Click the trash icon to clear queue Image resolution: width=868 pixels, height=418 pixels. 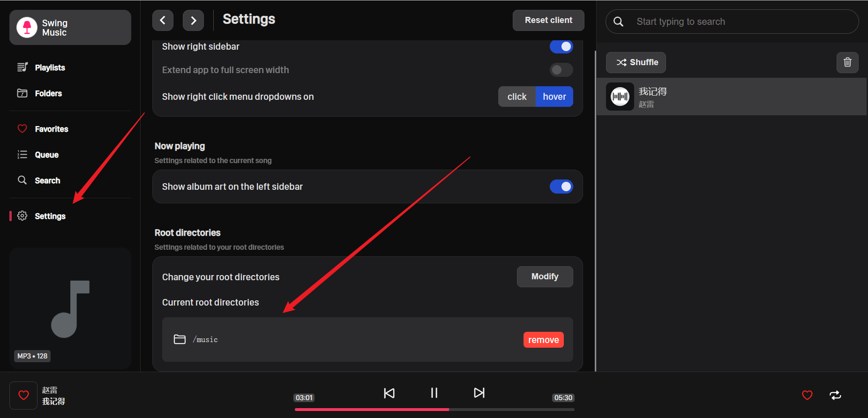click(x=847, y=62)
